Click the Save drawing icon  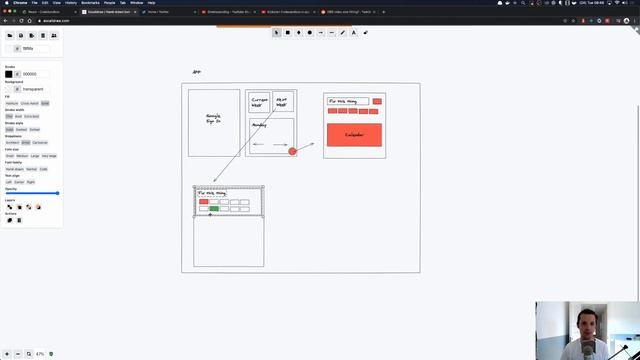pyautogui.click(x=21, y=36)
